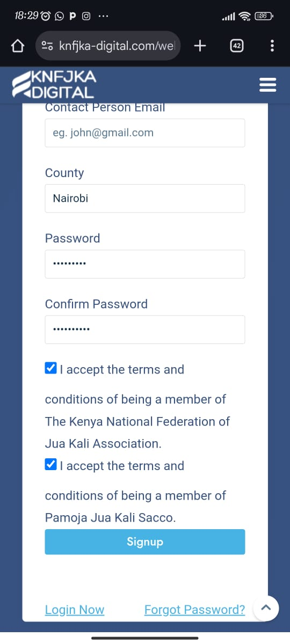This screenshot has height=644, width=290.
Task: Open a new browser tab
Action: tap(200, 46)
